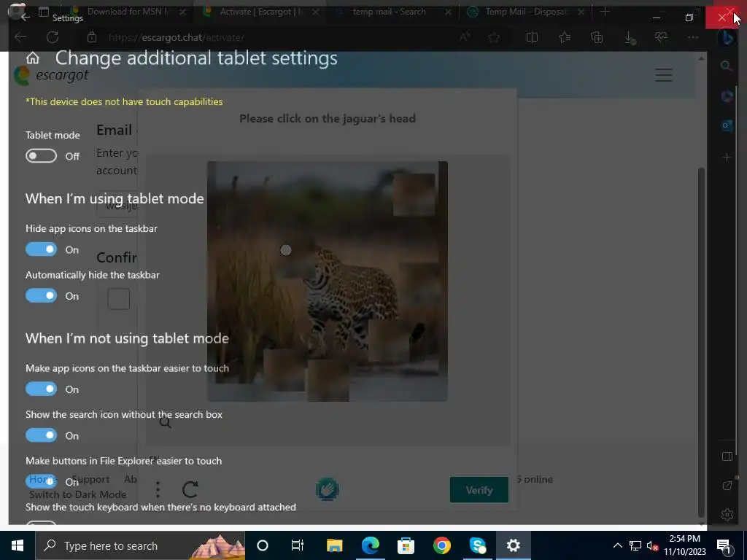Open a new browser tab with the plus
The height and width of the screenshot is (560, 747).
(605, 12)
